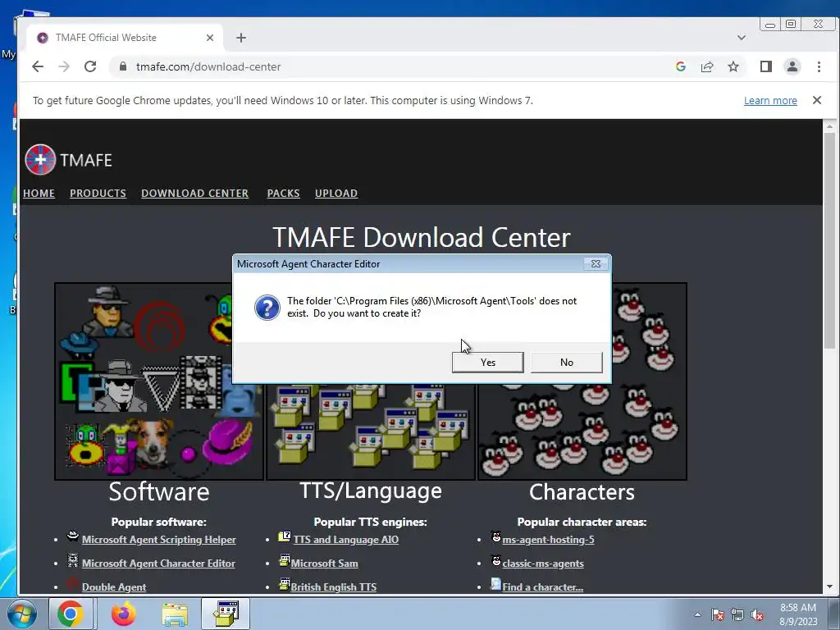Click Yes to create the Tools folder
Viewport: 840px width, 630px height.
(487, 362)
